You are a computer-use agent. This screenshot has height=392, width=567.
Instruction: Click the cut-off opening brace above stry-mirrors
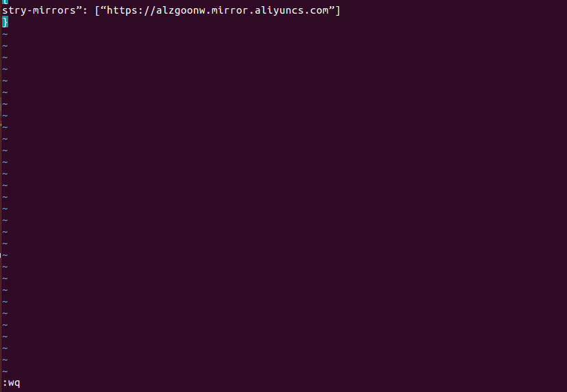click(x=5, y=1)
